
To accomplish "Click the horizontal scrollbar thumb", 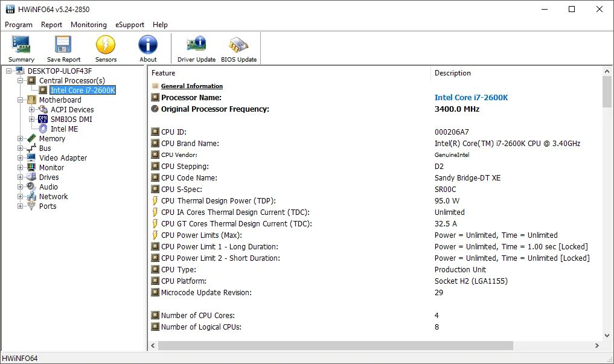I will click(x=335, y=346).
